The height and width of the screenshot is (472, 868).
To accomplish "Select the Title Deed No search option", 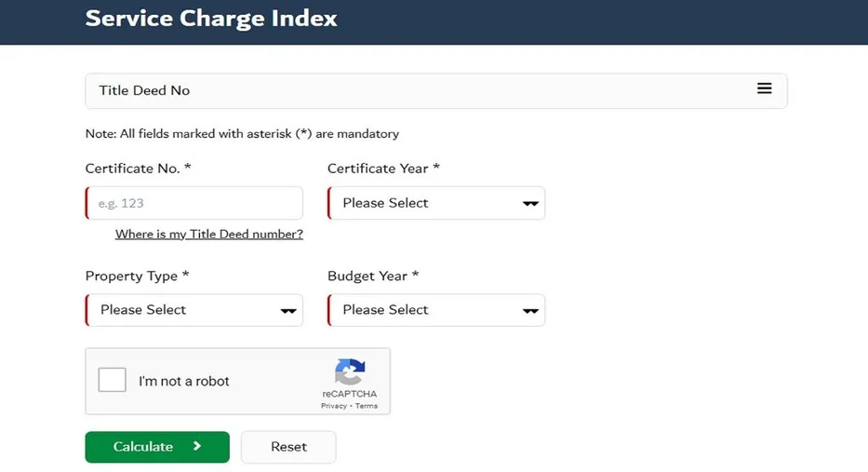I will [x=144, y=90].
